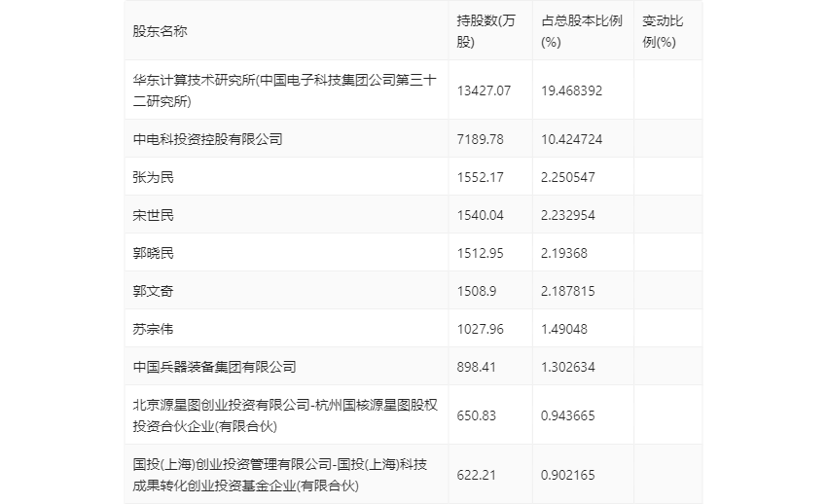Click shares value 7189.78

[x=480, y=139]
